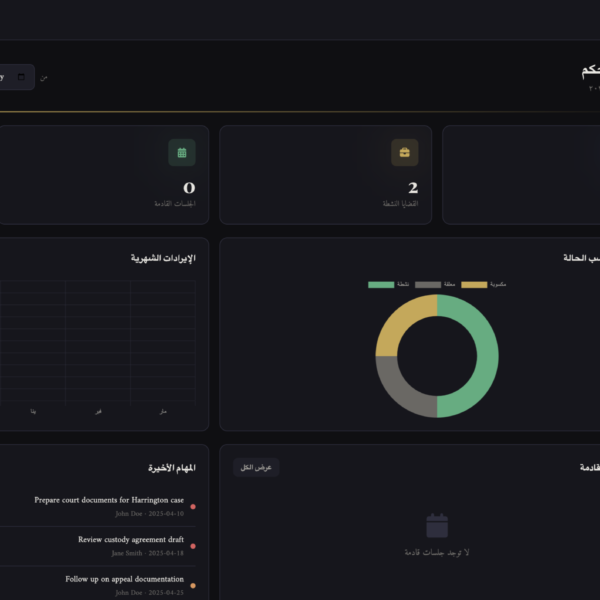Click the calendar picker icon in date field
The image size is (600, 600).
[x=21, y=77]
